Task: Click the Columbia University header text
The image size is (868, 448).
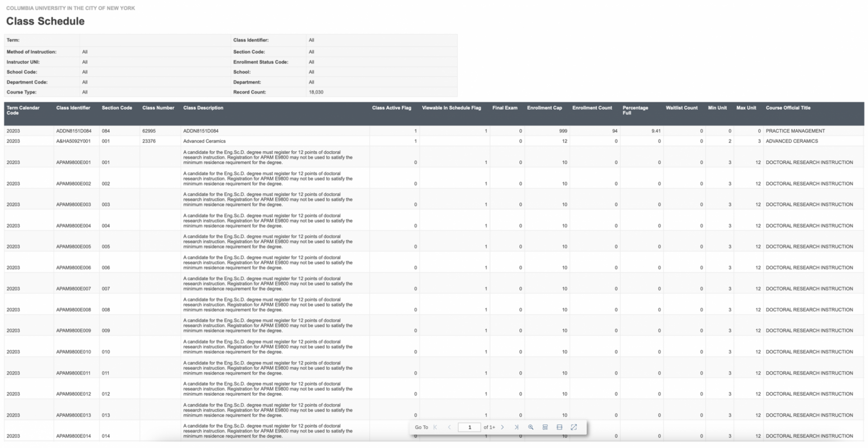Action: [x=71, y=8]
